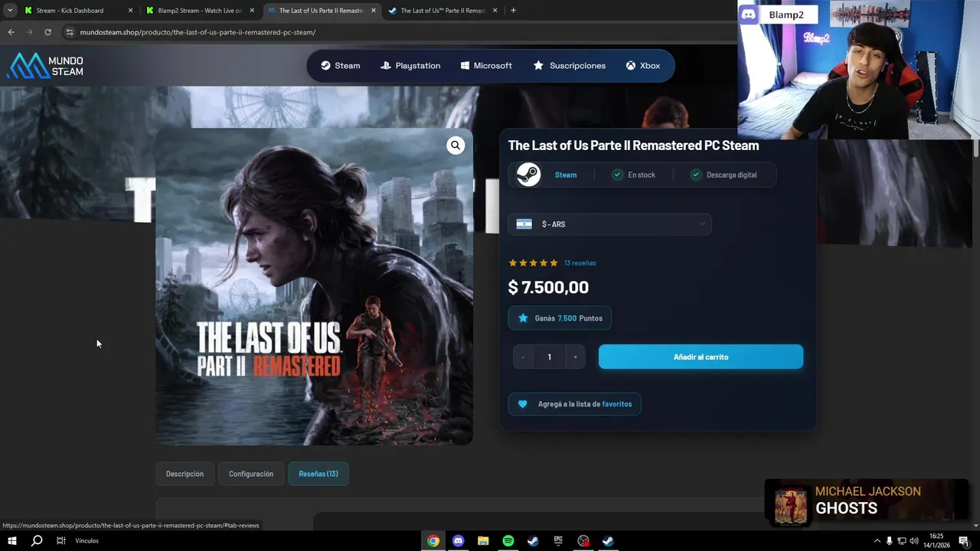Viewport: 980px width, 551px height.
Task: Open the Microsoft category
Action: point(486,66)
